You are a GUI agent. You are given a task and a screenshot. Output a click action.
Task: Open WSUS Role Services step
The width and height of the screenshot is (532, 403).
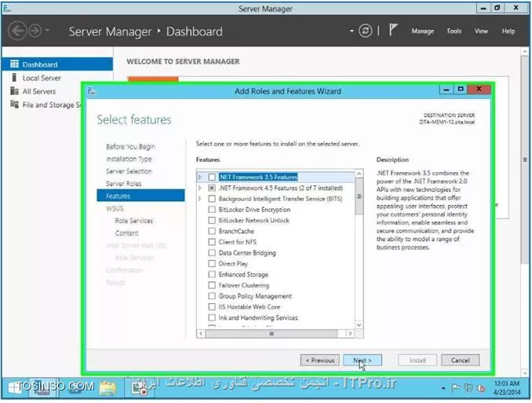coord(134,221)
